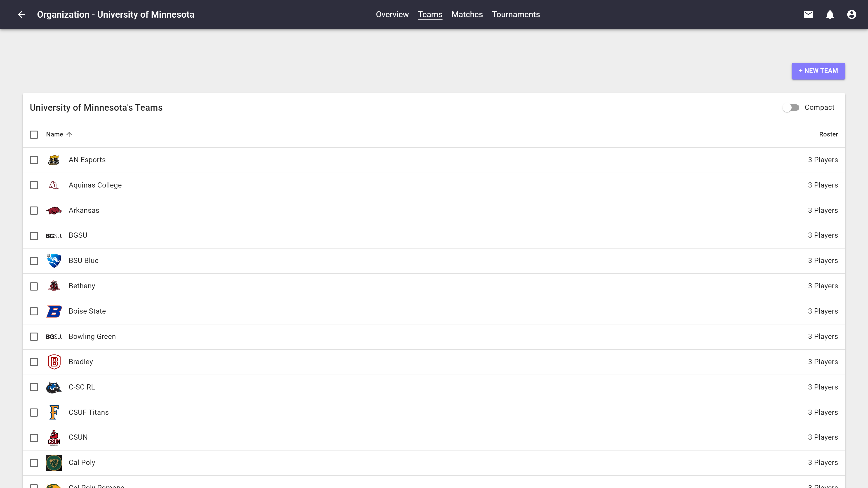Check the Cal Poly row checkbox
The image size is (868, 488).
(34, 463)
